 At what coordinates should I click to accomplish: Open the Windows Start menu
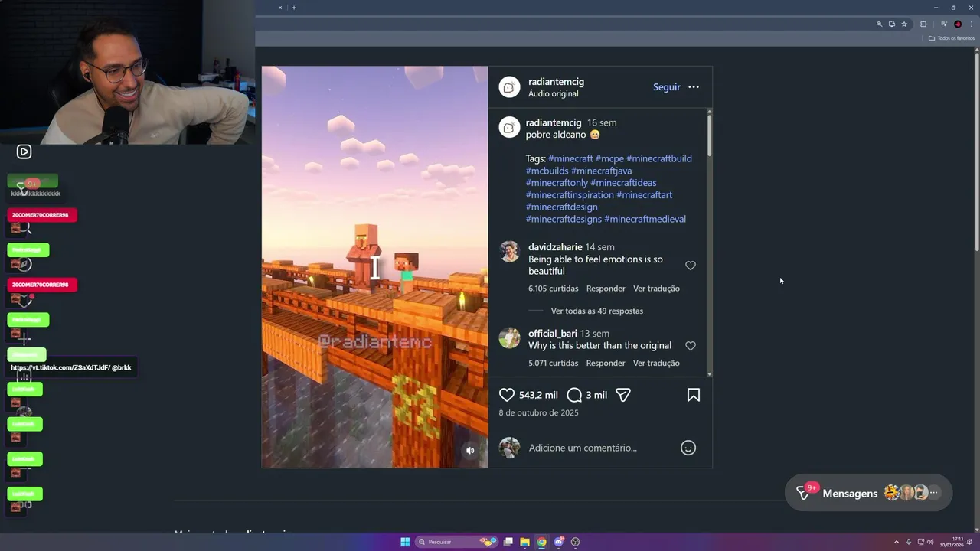pyautogui.click(x=405, y=542)
